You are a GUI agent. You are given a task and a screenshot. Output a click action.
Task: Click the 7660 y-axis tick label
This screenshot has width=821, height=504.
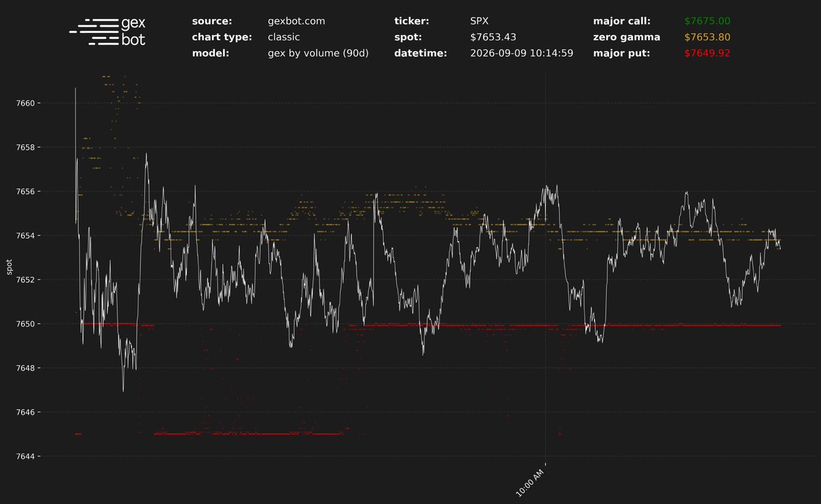pos(26,103)
